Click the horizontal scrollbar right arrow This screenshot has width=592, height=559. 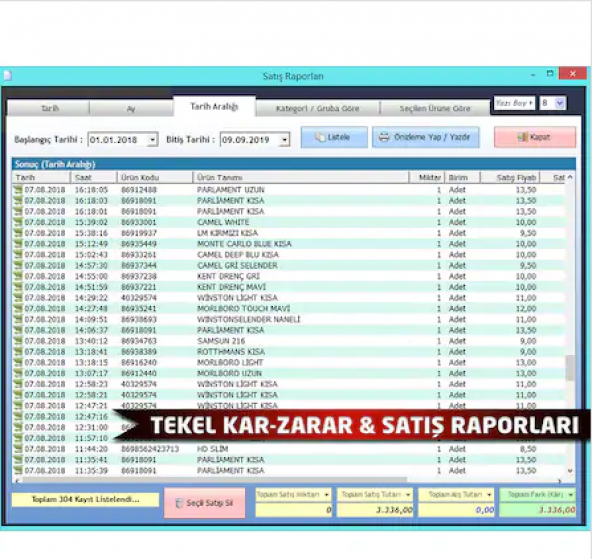point(559,481)
